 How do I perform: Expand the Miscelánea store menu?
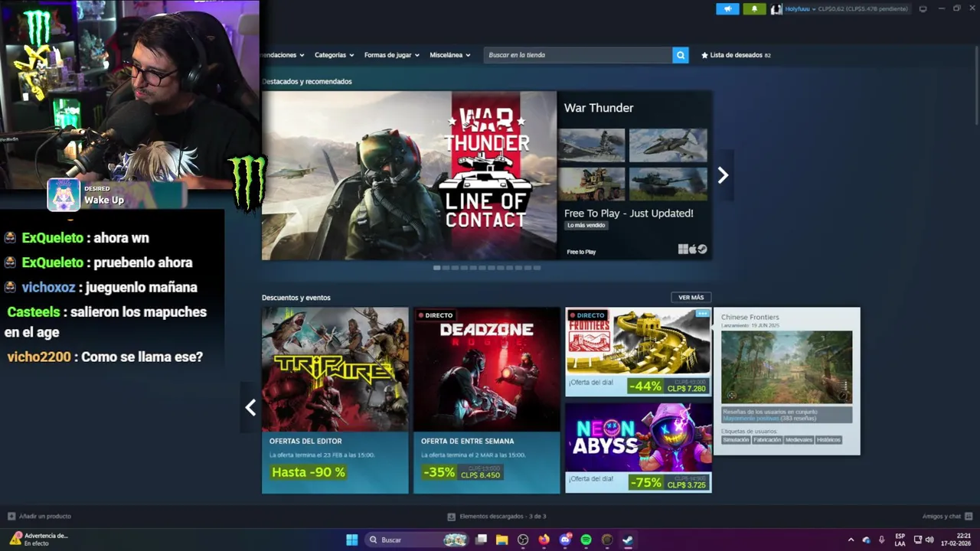click(x=450, y=55)
